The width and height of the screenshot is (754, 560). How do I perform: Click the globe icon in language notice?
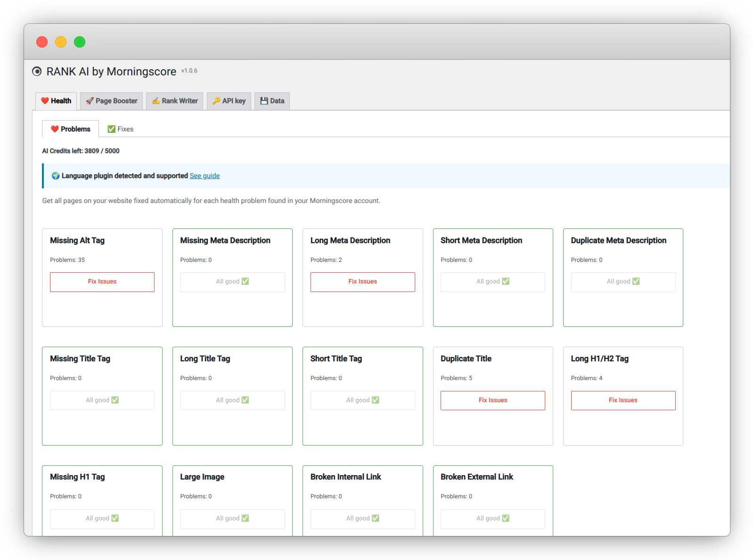pos(56,176)
